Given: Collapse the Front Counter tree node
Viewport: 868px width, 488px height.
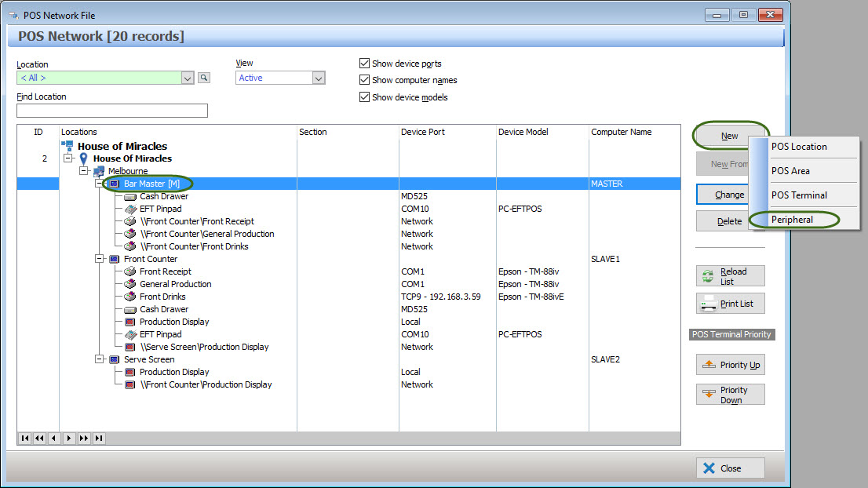Looking at the screenshot, I should (100, 259).
